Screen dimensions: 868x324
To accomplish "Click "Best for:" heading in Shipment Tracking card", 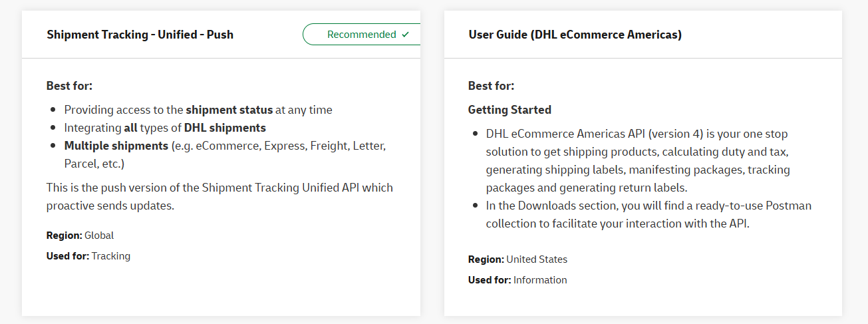I will 69,86.
